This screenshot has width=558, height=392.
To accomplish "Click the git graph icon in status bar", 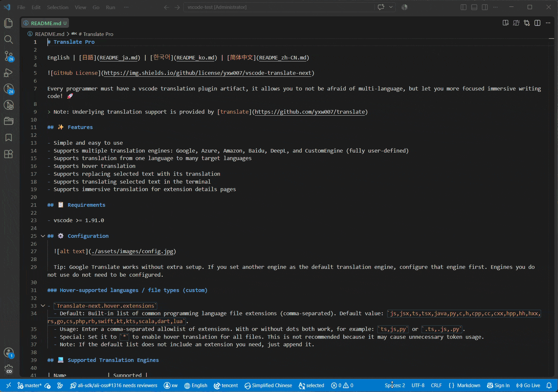I will 60,385.
